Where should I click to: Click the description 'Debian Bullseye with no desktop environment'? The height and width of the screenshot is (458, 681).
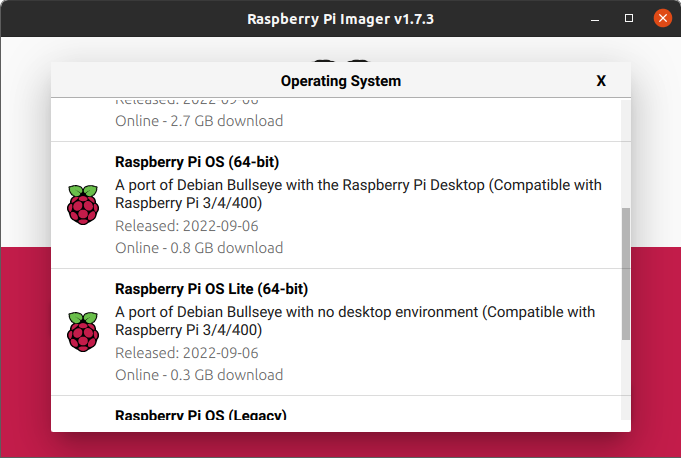click(327, 312)
